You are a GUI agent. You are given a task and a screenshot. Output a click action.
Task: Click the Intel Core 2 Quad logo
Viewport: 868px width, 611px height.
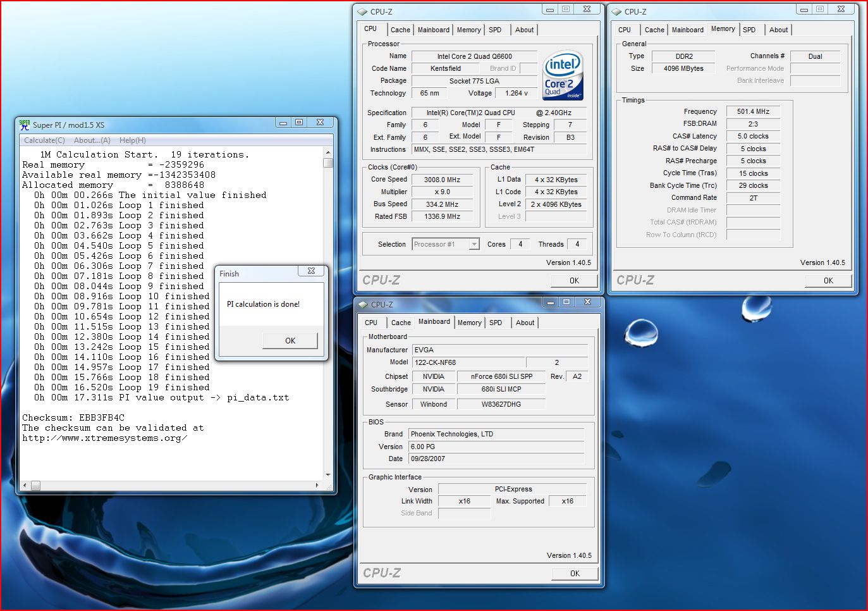pyautogui.click(x=563, y=75)
